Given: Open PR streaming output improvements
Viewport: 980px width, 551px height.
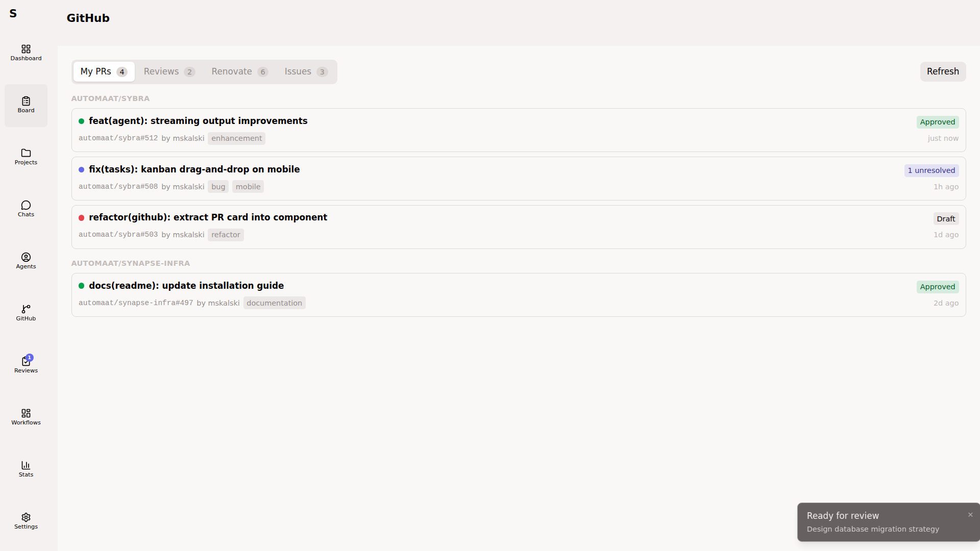Looking at the screenshot, I should click(198, 121).
